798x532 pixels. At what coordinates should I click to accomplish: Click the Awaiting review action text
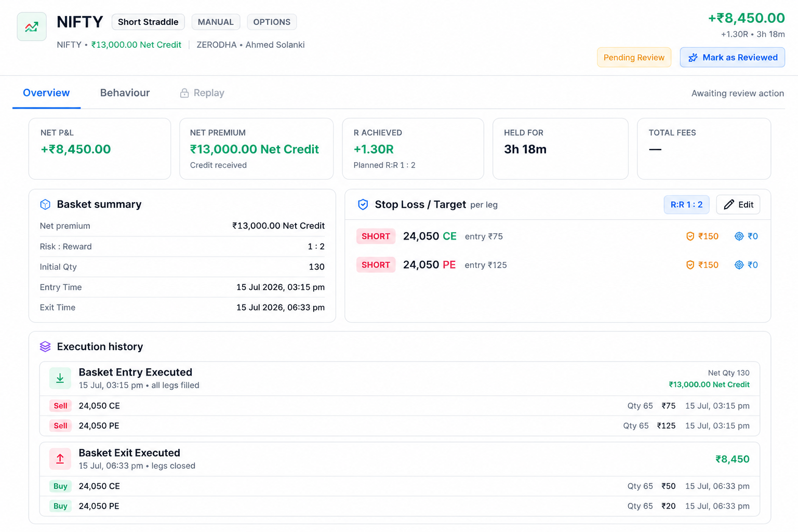point(738,94)
